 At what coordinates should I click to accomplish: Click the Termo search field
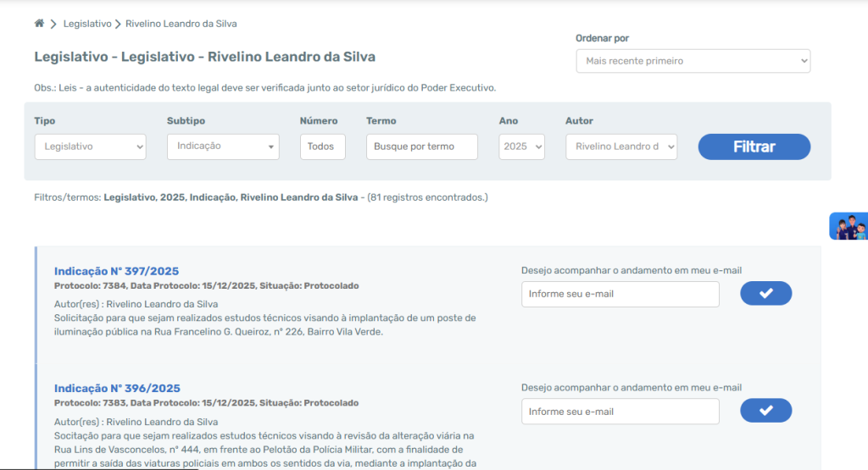coord(421,147)
